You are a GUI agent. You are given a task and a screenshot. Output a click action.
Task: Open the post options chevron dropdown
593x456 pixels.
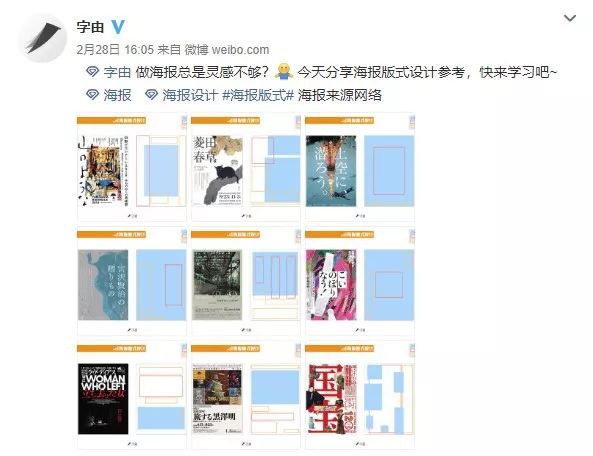pyautogui.click(x=570, y=18)
